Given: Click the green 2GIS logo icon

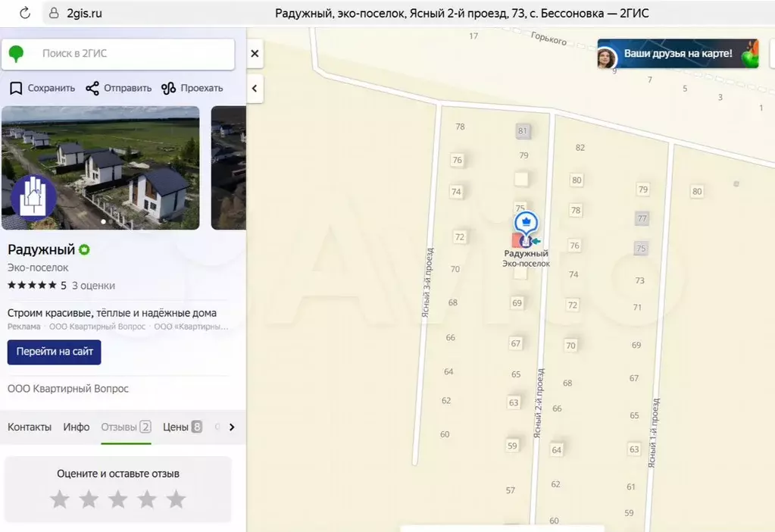Looking at the screenshot, I should click(17, 53).
